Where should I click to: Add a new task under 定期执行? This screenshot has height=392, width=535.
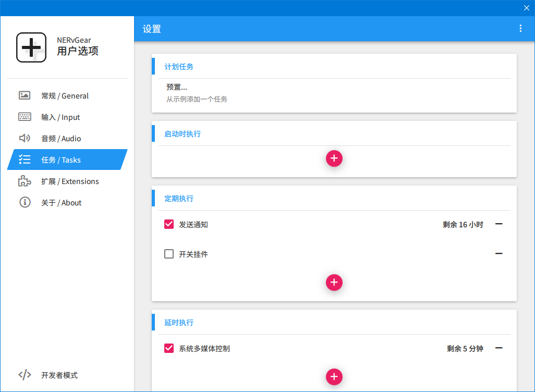coord(334,283)
